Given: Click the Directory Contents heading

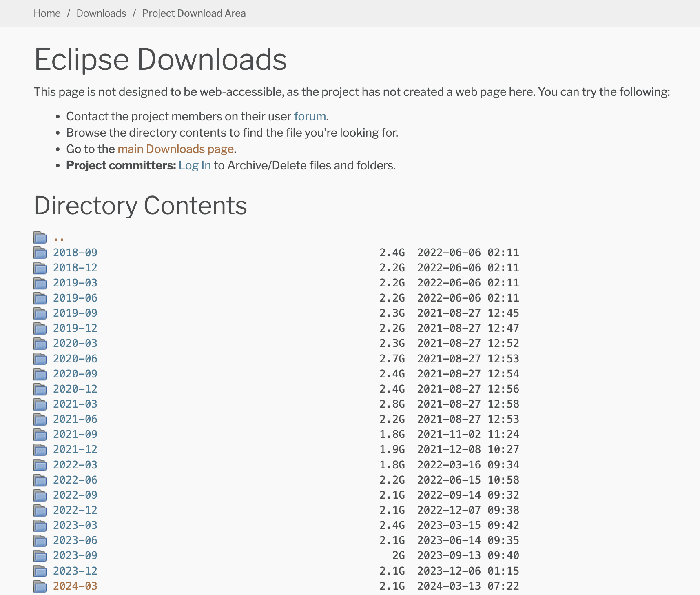Looking at the screenshot, I should 141,205.
